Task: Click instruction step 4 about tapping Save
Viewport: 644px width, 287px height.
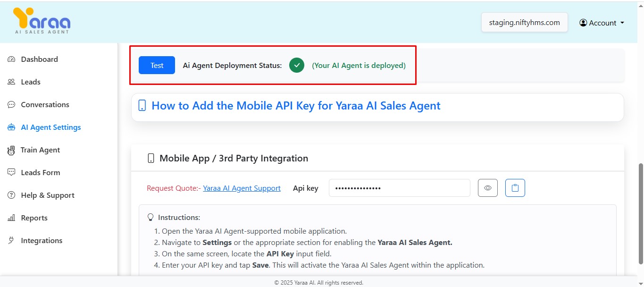Action: 323,265
